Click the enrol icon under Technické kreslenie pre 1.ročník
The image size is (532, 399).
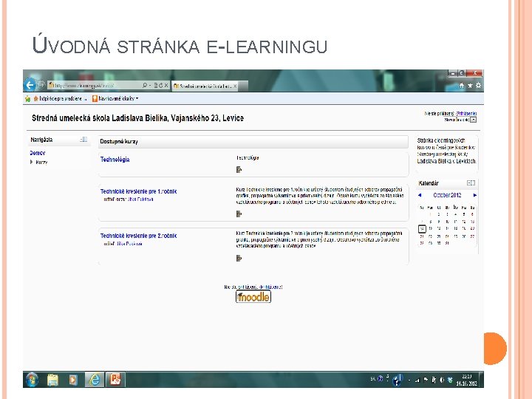(x=239, y=214)
